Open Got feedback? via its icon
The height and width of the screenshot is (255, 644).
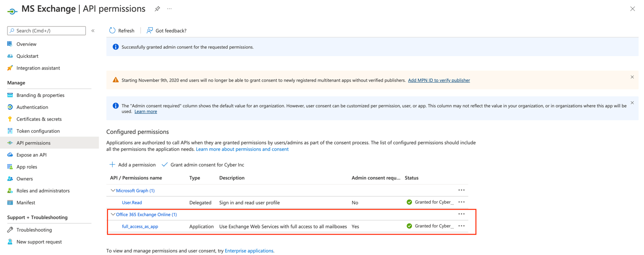coord(149,30)
